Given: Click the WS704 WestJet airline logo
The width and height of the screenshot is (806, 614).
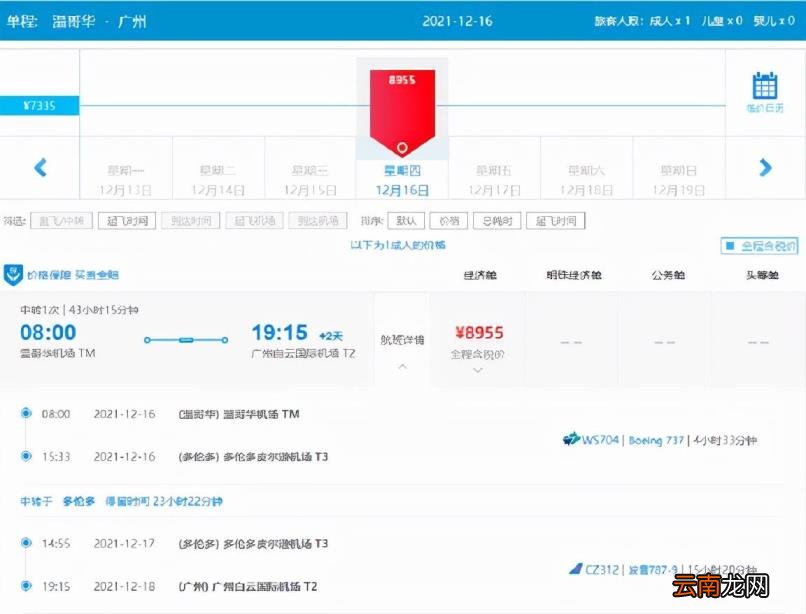Looking at the screenshot, I should point(570,439).
